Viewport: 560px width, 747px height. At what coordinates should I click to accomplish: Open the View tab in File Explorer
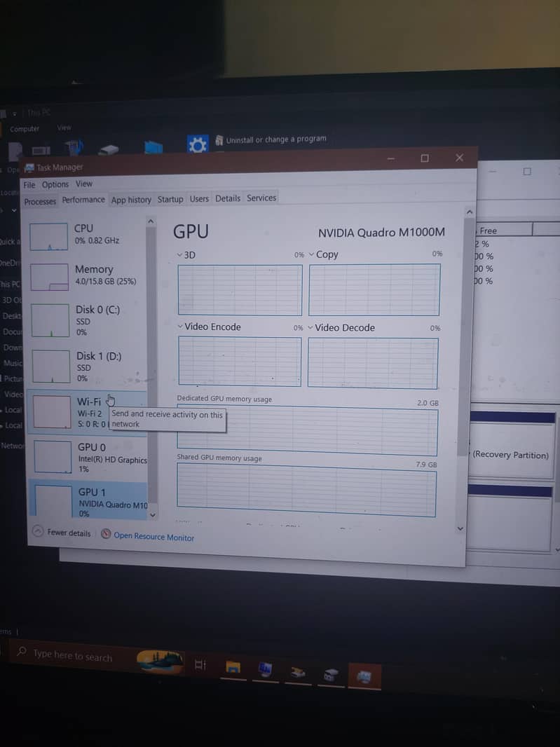(x=64, y=128)
